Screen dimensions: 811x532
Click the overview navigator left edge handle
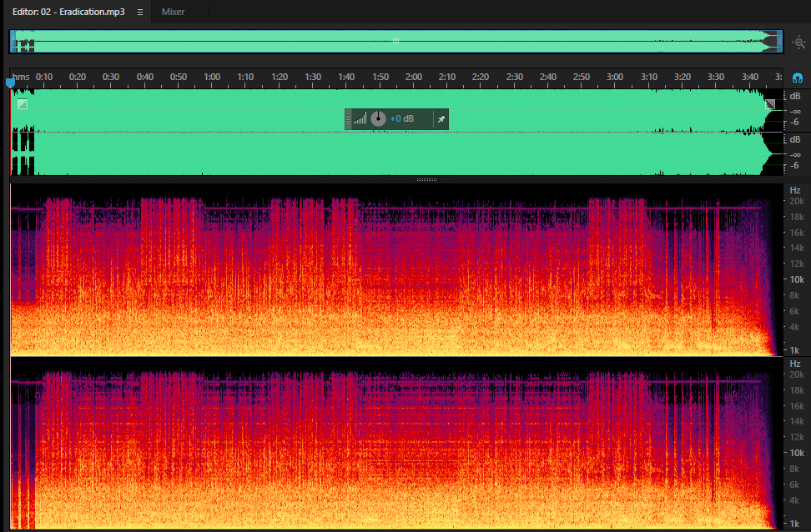pos(13,42)
